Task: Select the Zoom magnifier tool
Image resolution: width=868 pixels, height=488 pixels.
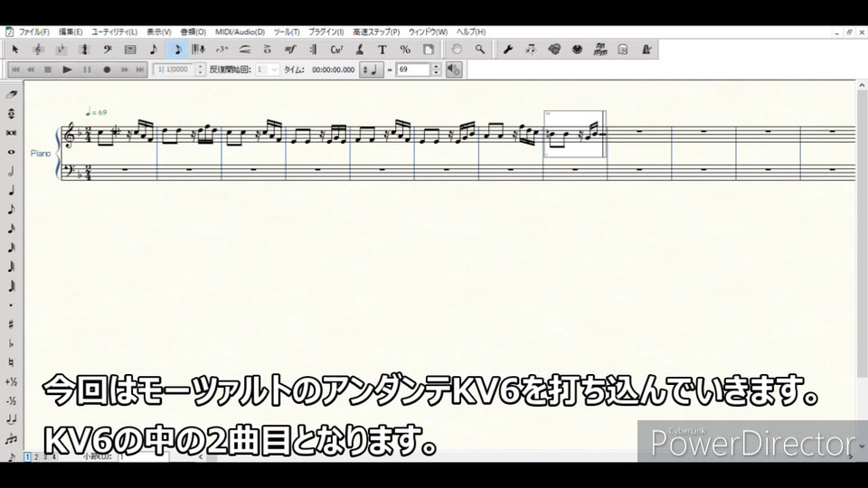Action: [x=480, y=50]
